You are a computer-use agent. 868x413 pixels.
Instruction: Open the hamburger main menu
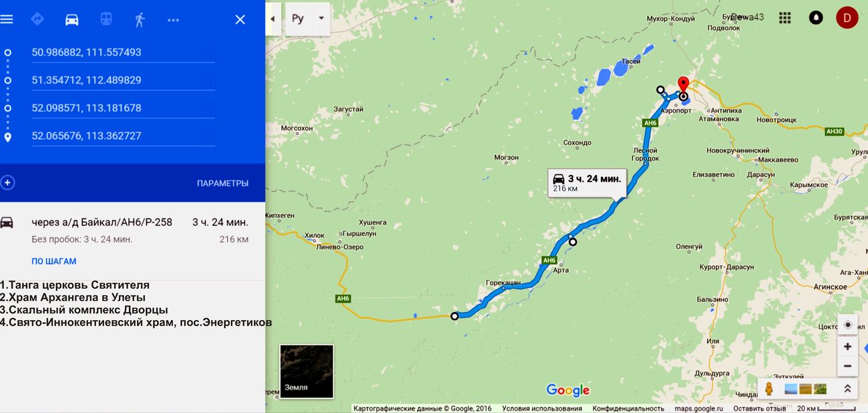coord(7,19)
